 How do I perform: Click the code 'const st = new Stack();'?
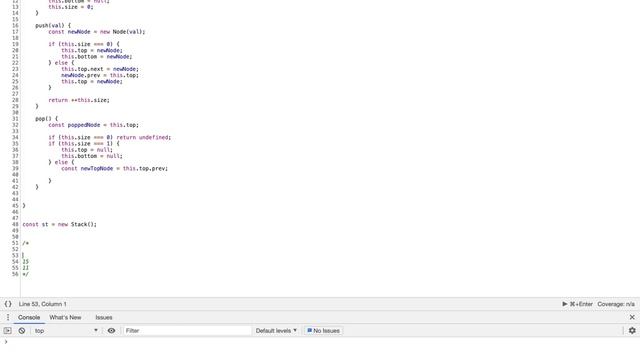pos(60,224)
